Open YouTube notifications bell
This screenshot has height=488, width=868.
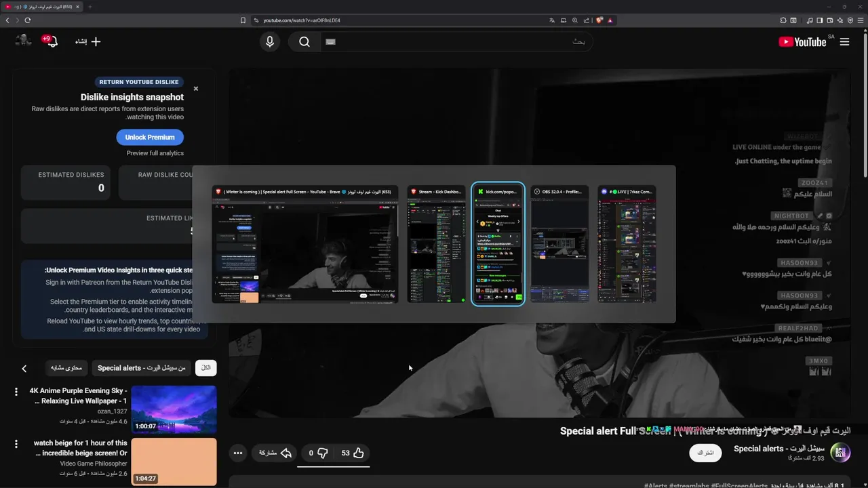tap(51, 41)
